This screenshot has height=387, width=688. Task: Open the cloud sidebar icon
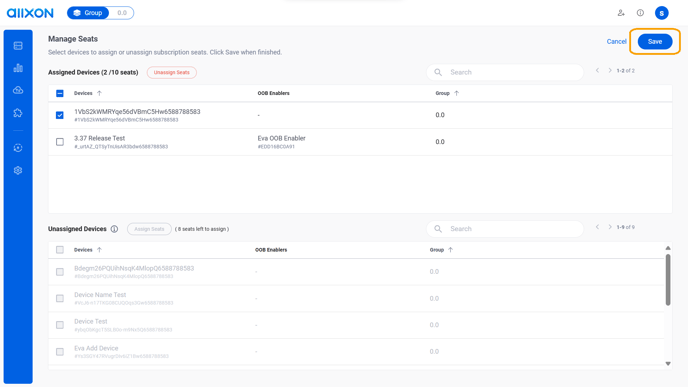pyautogui.click(x=18, y=90)
